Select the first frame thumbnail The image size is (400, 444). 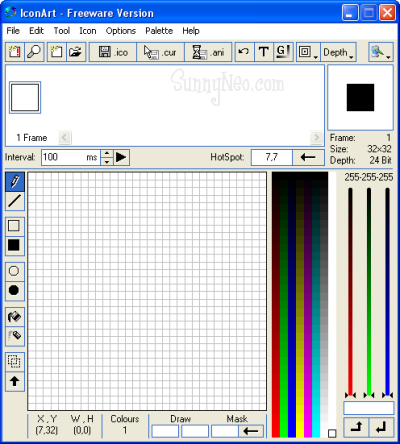(x=25, y=97)
